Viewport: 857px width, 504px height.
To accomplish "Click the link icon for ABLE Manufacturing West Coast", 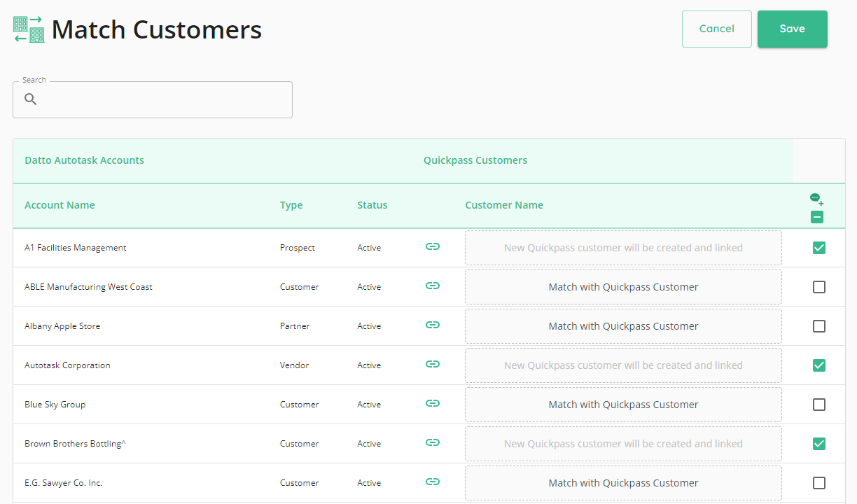I will tap(433, 286).
